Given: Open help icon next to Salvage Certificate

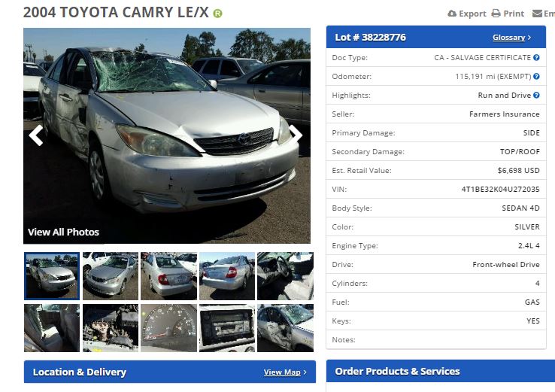Looking at the screenshot, I should (536, 57).
